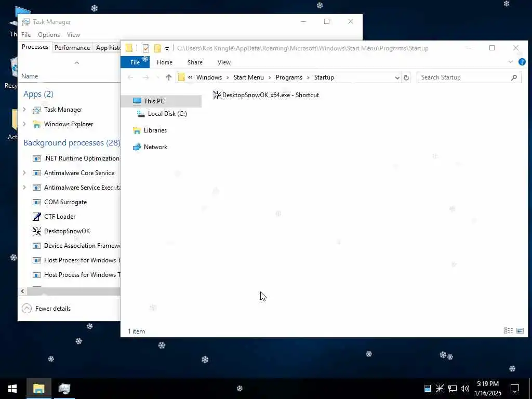Select This PC in navigation pane
Image resolution: width=532 pixels, height=399 pixels.
[x=154, y=101]
